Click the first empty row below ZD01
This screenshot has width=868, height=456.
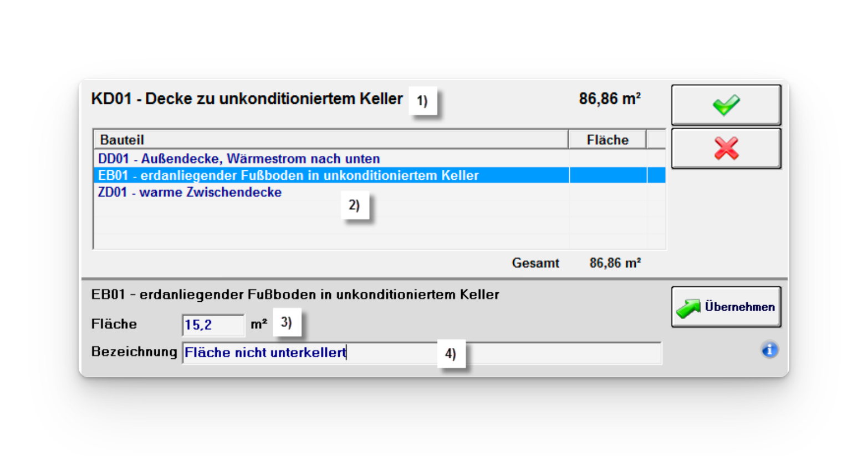point(330,209)
